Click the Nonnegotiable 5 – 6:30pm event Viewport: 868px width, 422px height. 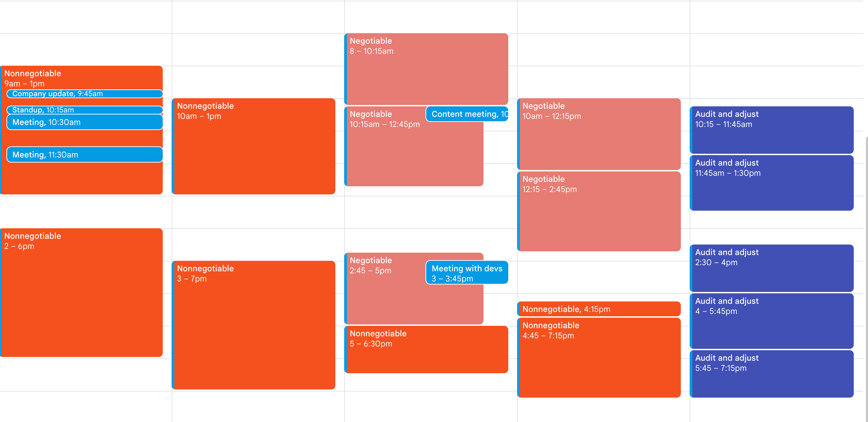click(x=426, y=350)
